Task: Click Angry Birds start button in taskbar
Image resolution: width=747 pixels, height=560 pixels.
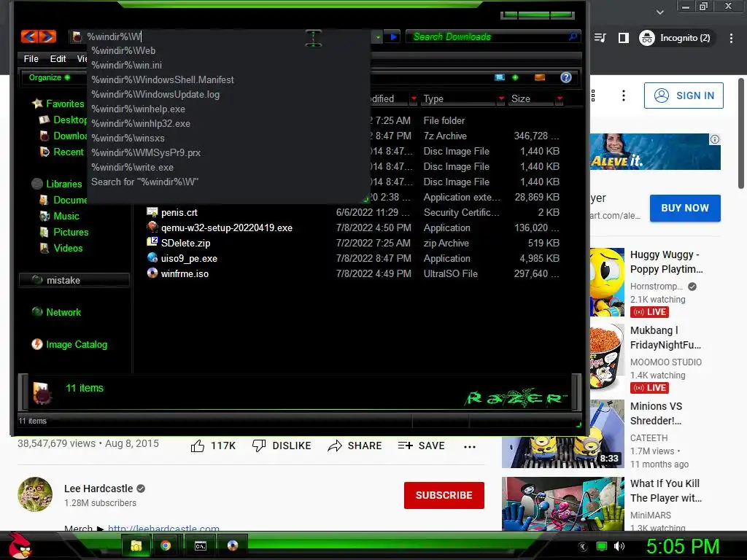Action: [19, 545]
